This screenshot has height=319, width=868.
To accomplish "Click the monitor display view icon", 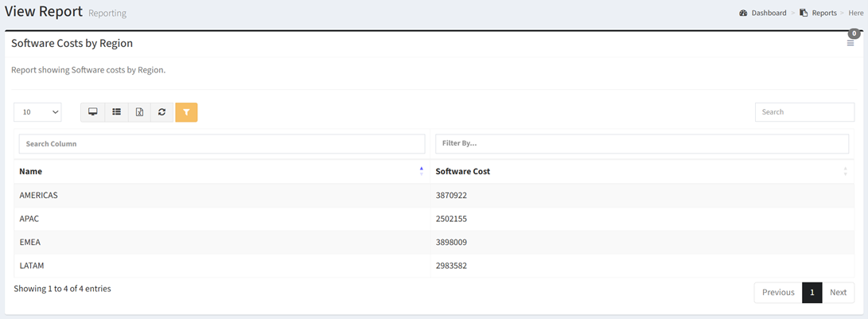I will coord(93,112).
